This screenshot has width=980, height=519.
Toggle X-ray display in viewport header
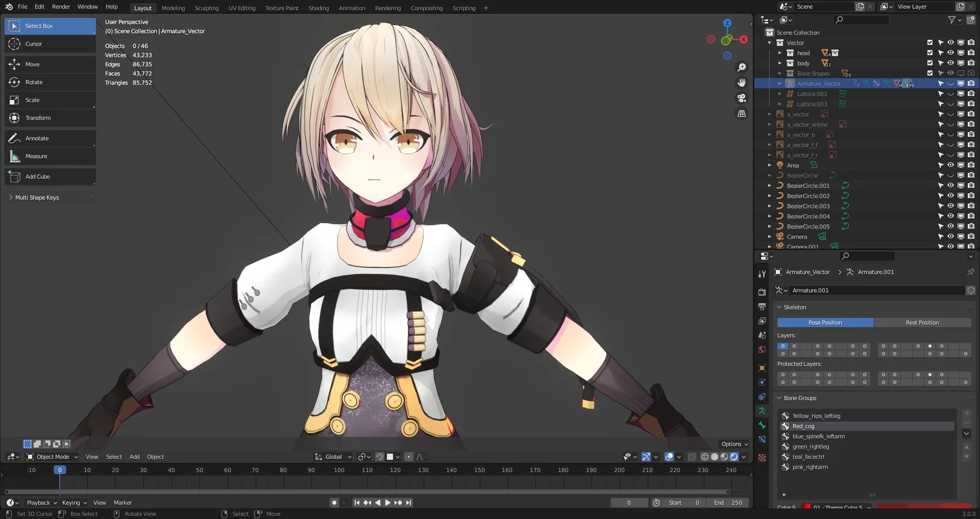(692, 456)
